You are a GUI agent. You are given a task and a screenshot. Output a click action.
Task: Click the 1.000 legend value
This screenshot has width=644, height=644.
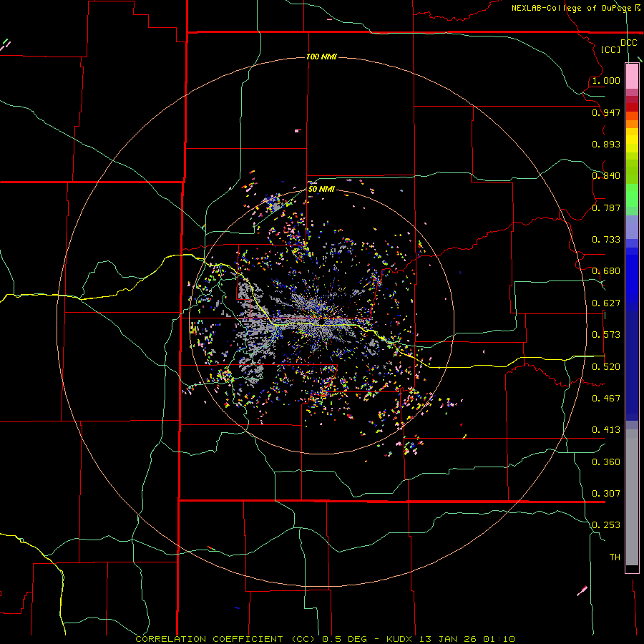[606, 80]
